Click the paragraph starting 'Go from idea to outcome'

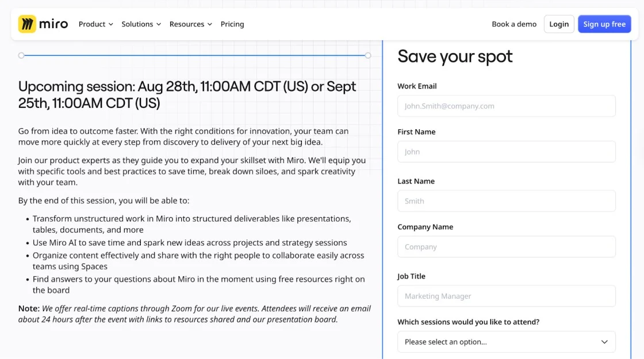pos(183,137)
